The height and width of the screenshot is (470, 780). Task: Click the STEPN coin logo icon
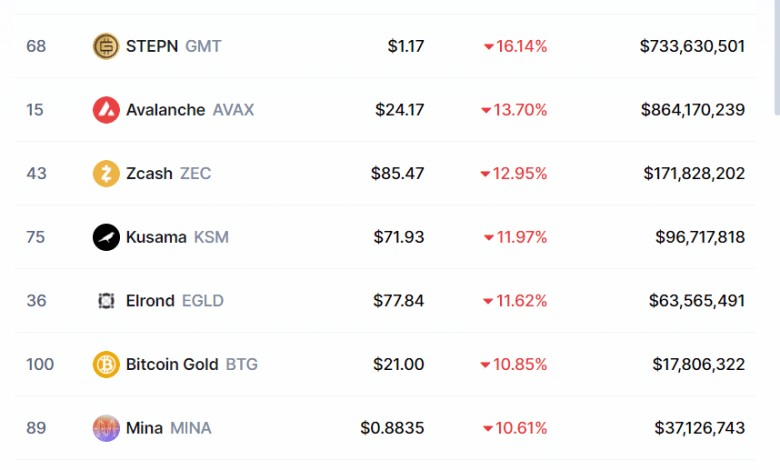point(106,46)
